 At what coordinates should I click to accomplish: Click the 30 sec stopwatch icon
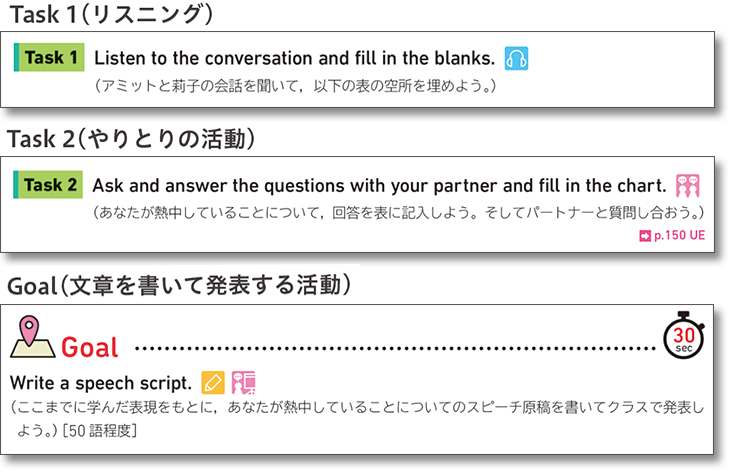click(684, 338)
